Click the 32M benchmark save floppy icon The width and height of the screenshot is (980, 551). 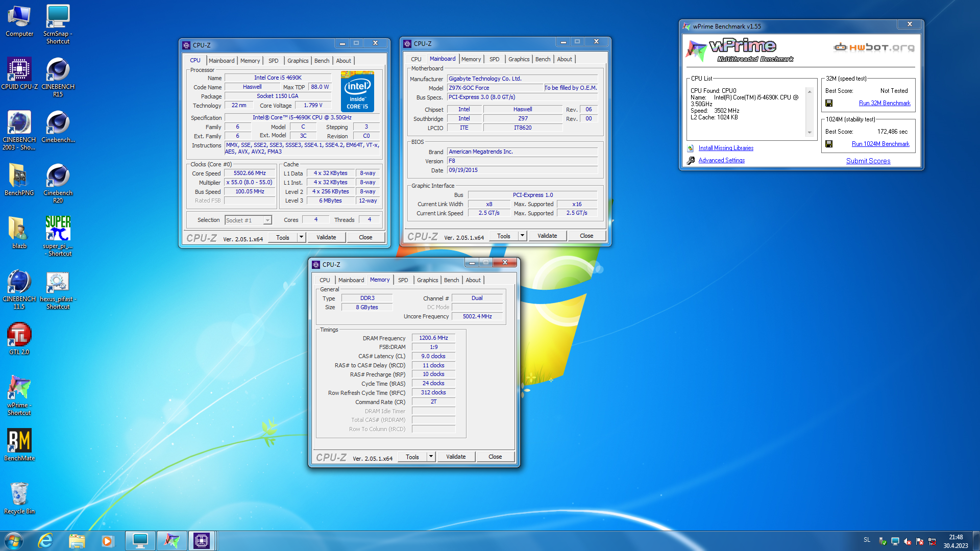tap(829, 103)
